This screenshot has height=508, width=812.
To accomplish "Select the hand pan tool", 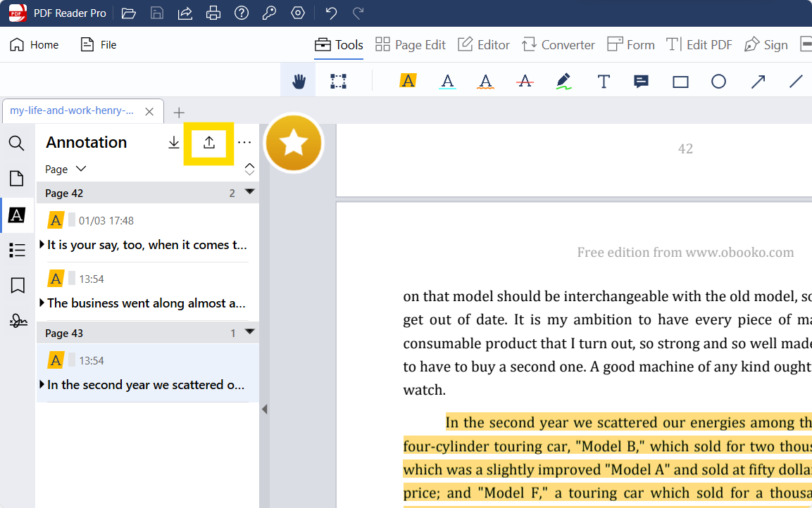I will coord(299,81).
